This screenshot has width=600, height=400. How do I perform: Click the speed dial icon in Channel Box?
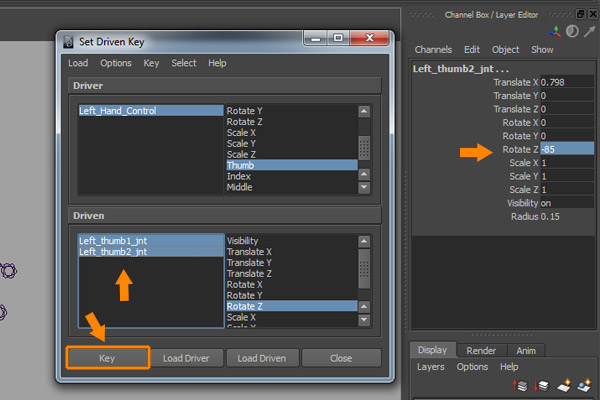pos(572,31)
